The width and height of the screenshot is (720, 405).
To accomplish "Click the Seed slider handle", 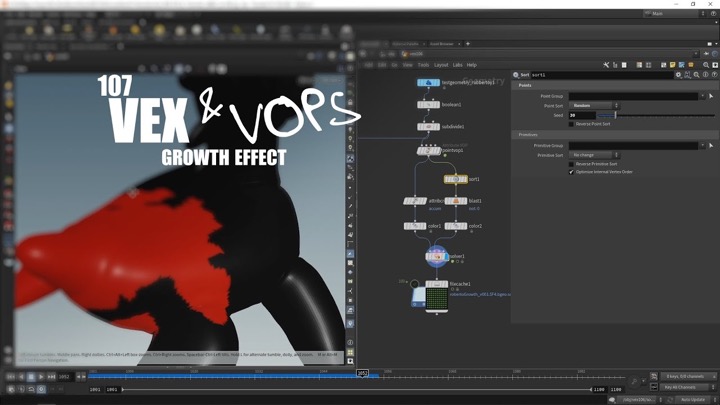I will 616,115.
